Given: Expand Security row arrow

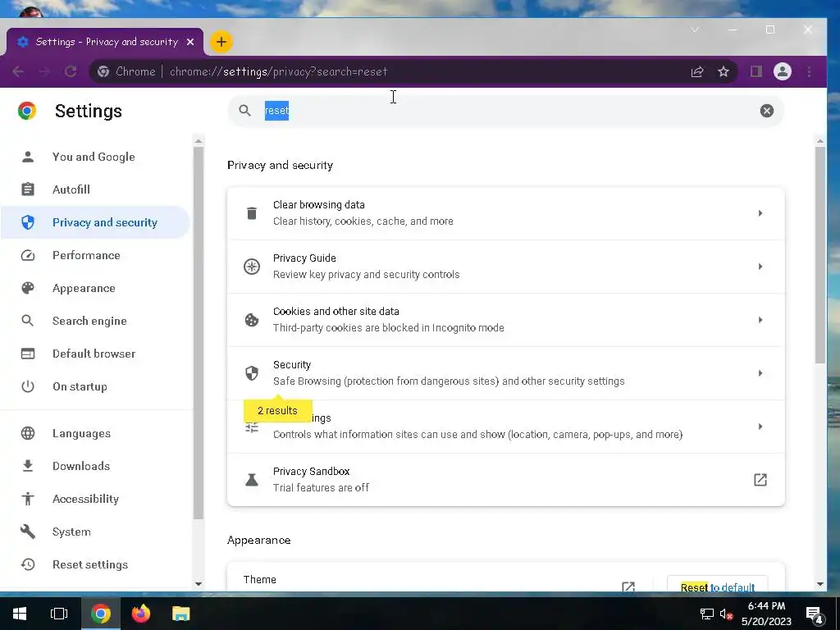Looking at the screenshot, I should click(x=760, y=373).
